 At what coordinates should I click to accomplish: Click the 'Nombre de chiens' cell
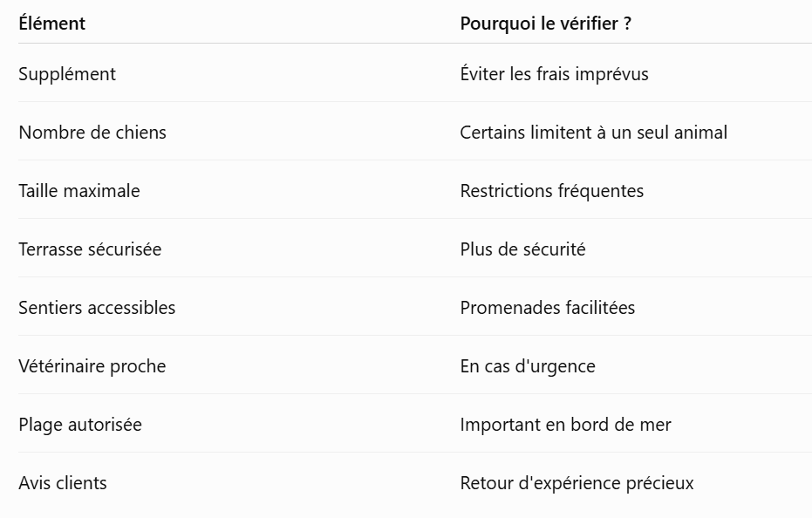click(92, 133)
